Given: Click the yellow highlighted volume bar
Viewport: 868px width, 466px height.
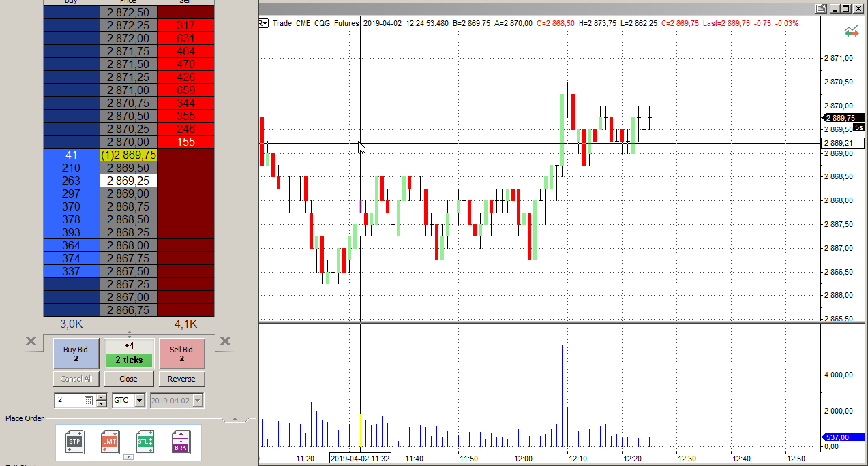Looking at the screenshot, I should (x=360, y=430).
